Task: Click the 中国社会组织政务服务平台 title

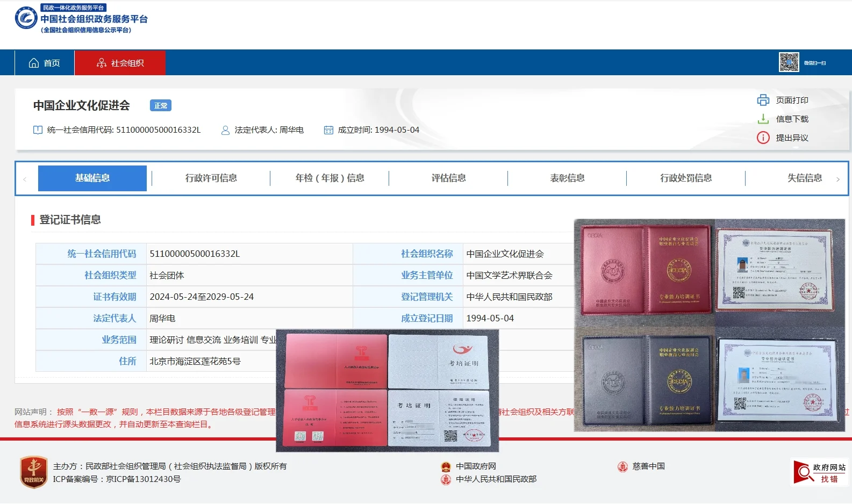Action: (94, 19)
